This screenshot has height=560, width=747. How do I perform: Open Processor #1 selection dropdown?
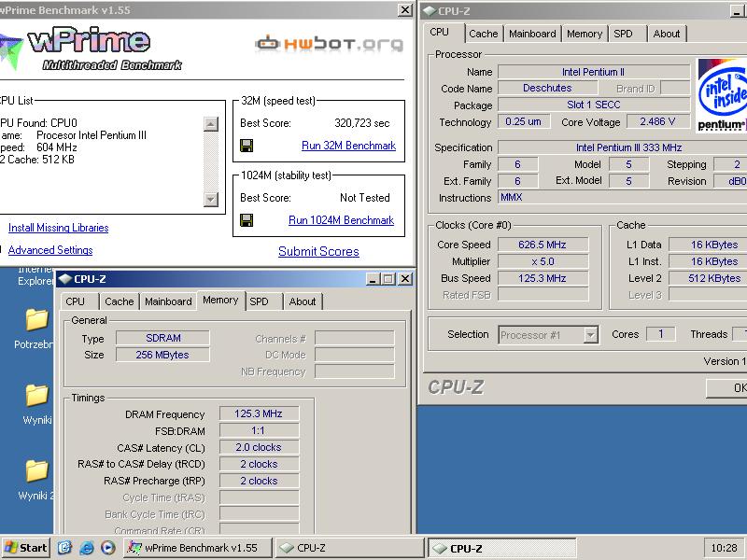coord(590,335)
